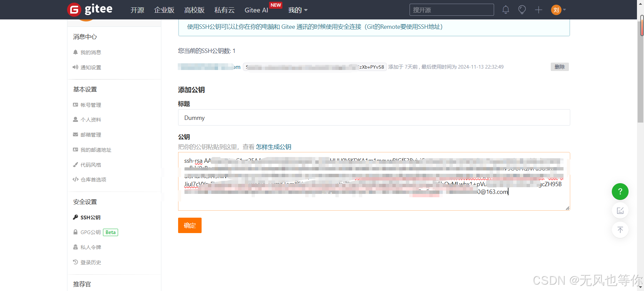Image resolution: width=644 pixels, height=291 pixels.
Task: Open the 高校版 navigation item
Action: pos(194,10)
